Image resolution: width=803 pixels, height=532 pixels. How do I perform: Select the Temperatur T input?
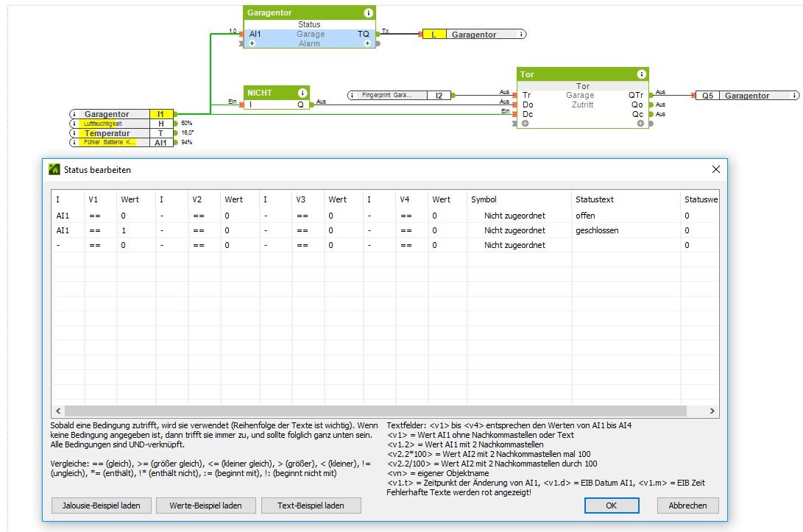[x=122, y=133]
